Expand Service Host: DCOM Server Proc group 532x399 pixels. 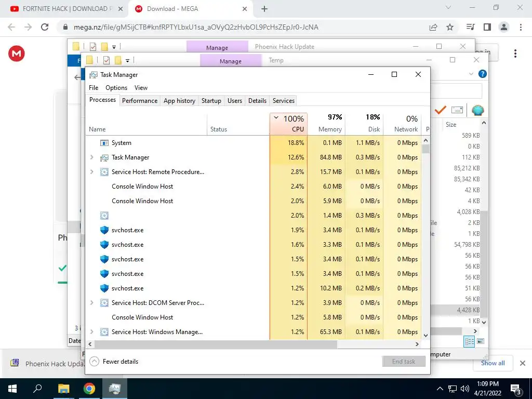[x=91, y=303]
